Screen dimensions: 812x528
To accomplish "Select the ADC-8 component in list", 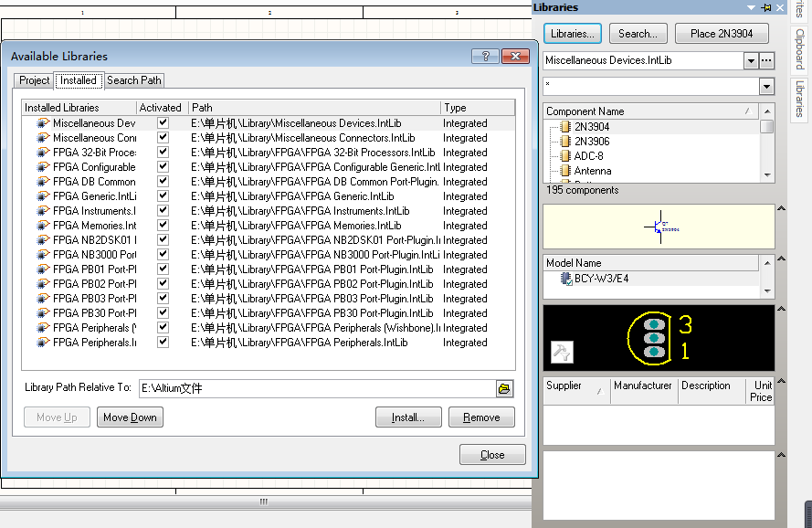I will pos(589,156).
